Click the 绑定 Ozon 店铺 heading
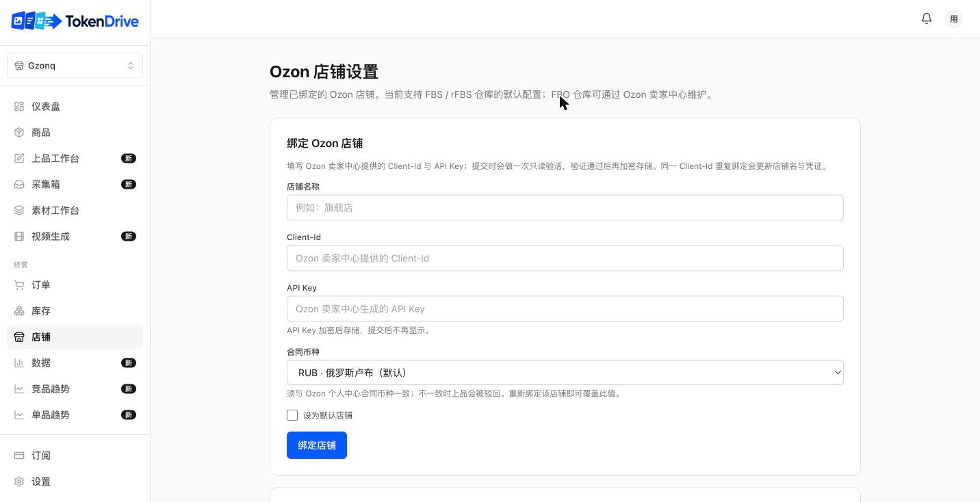The image size is (980, 502). [x=324, y=143]
